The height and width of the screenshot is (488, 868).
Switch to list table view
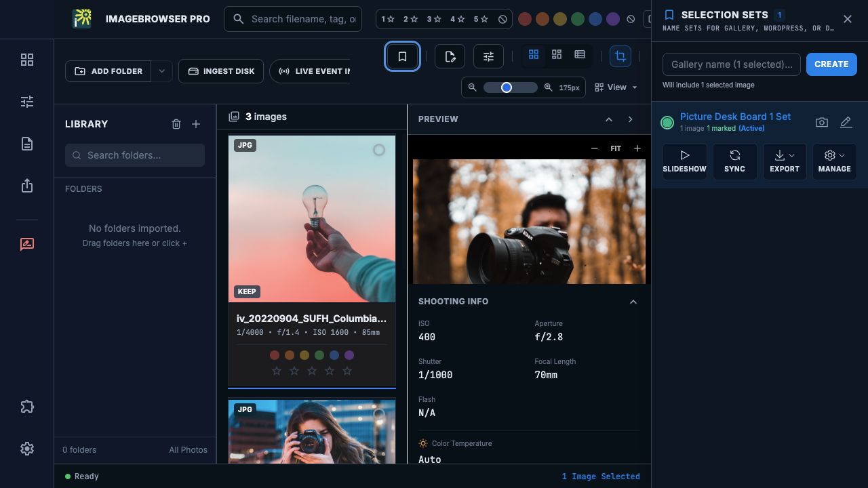[x=580, y=54]
